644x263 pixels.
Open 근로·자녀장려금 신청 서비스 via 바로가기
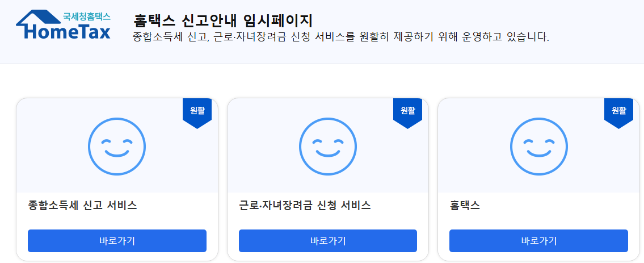[328, 241]
